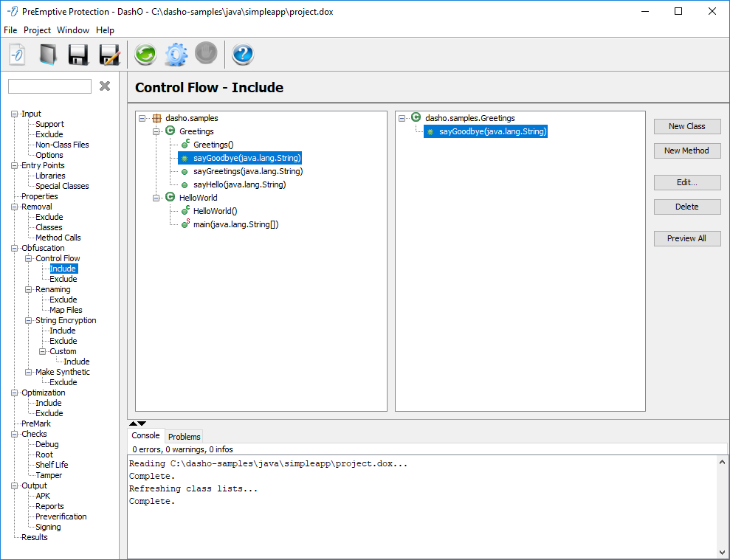Clear the search filter with the X icon
The image size is (730, 560).
pos(105,86)
